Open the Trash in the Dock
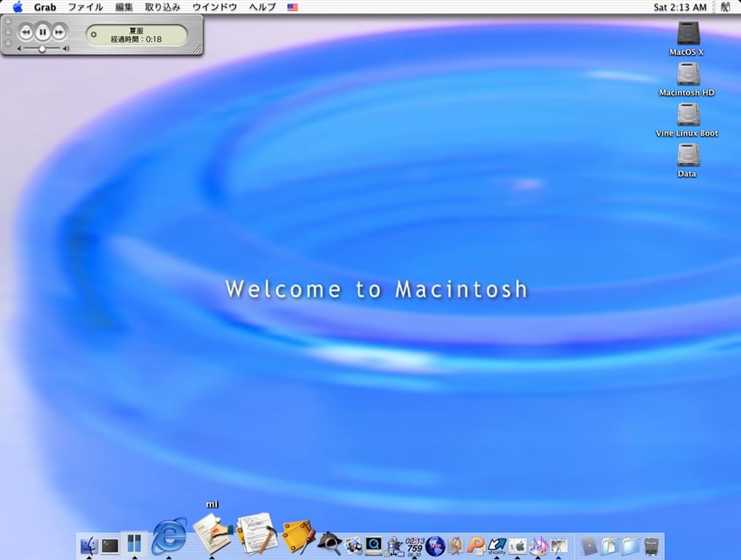 pyautogui.click(x=652, y=545)
